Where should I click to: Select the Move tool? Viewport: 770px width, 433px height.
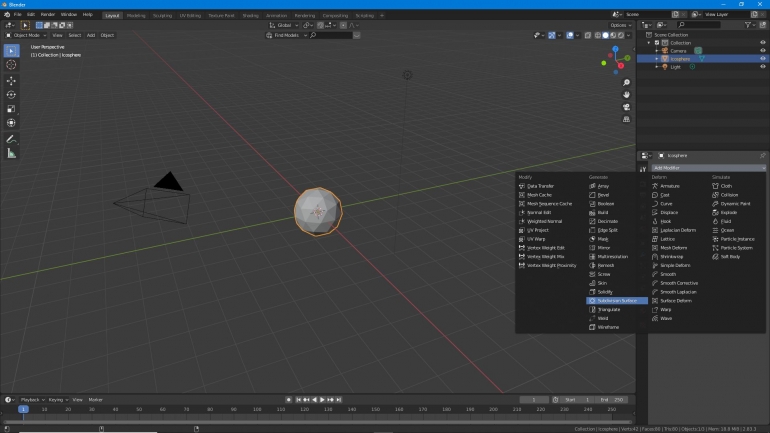11,81
